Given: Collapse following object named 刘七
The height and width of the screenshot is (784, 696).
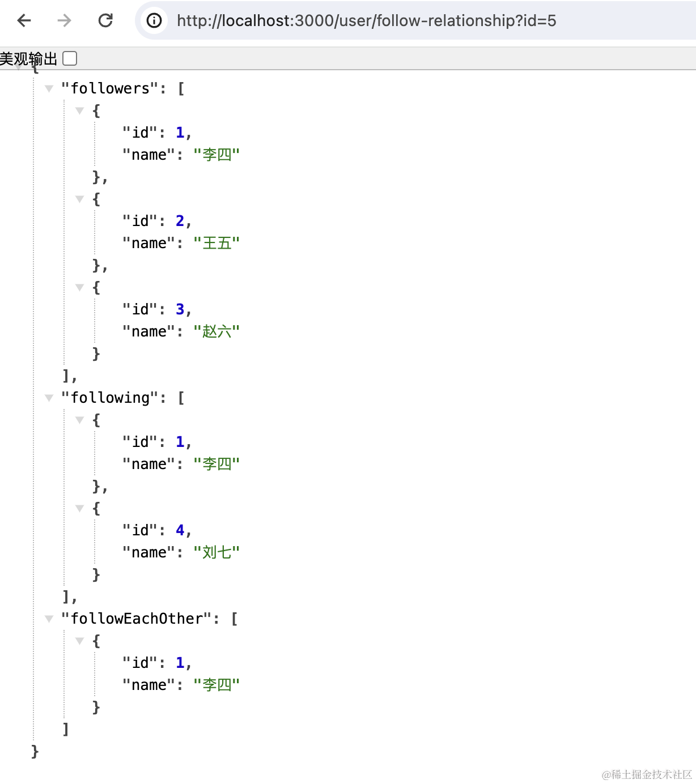Looking at the screenshot, I should [x=80, y=508].
